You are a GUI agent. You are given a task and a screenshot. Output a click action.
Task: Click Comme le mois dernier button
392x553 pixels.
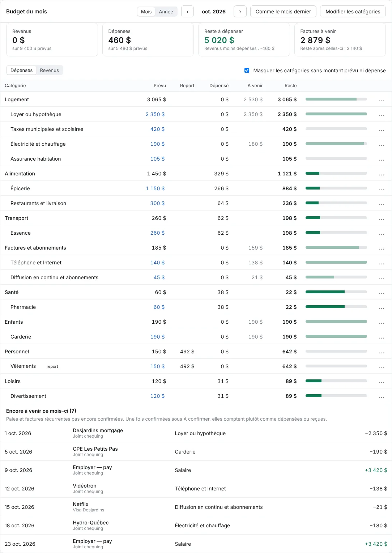[283, 12]
